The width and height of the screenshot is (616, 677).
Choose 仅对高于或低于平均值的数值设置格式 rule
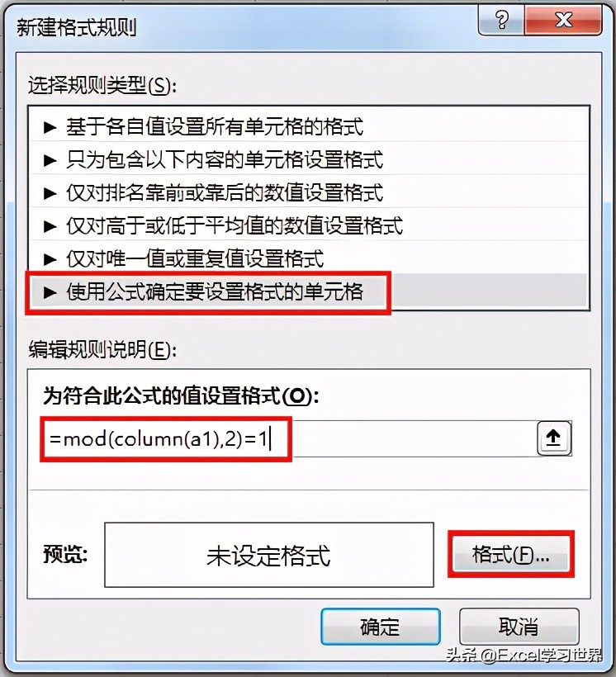coord(309,225)
